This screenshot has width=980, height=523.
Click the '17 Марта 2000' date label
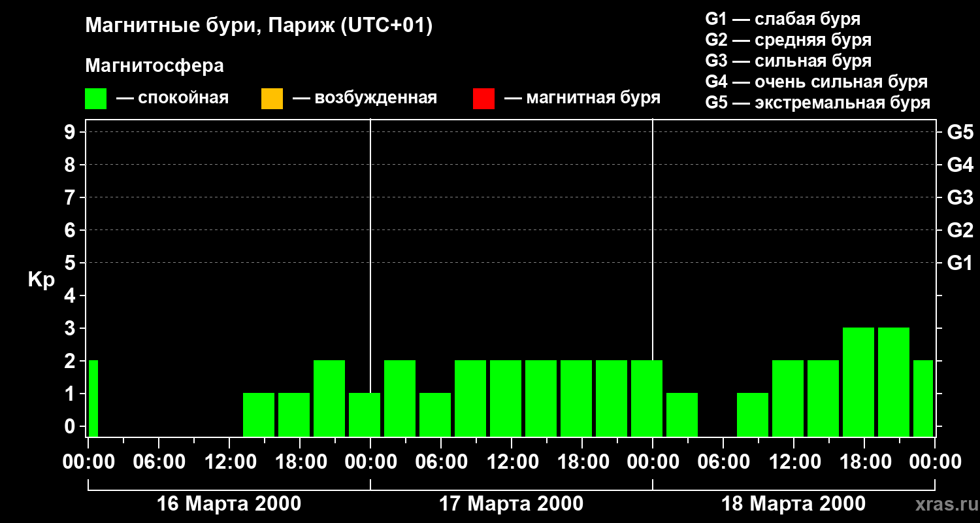tap(511, 504)
